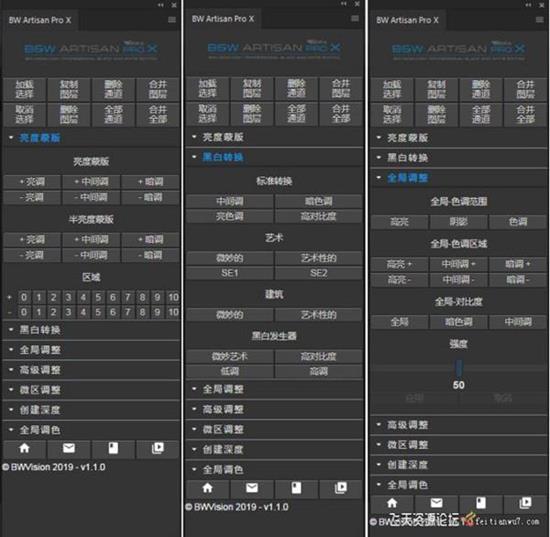Expand 黑白转换 section in left panel
Screen dimensions: 550x537
coord(91,330)
